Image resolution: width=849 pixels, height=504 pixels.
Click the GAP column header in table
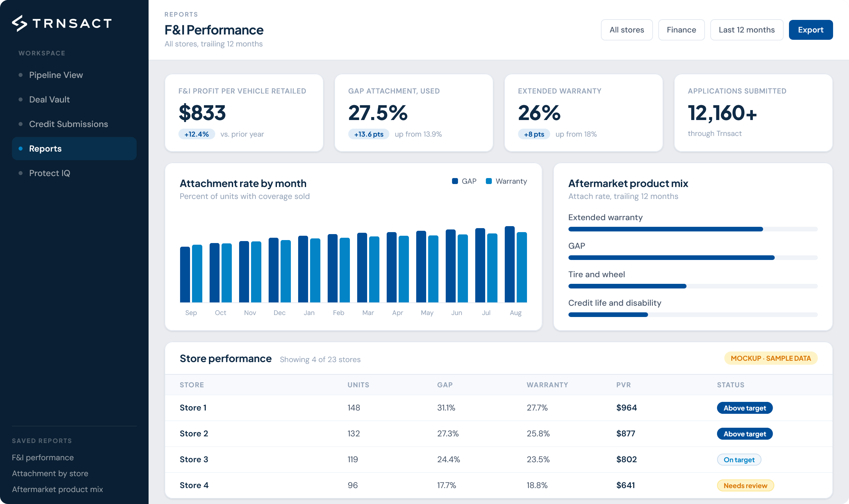(x=445, y=385)
